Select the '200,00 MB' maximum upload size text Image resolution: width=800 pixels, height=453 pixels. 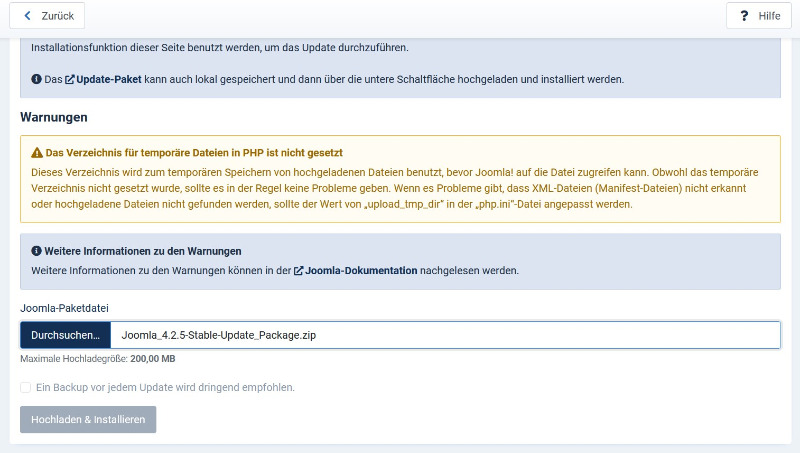tap(153, 359)
